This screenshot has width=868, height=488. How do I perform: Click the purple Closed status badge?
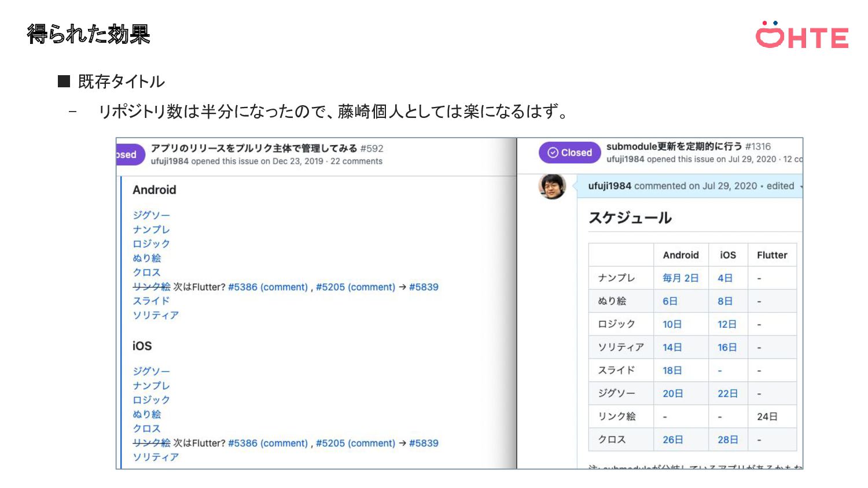(x=570, y=153)
